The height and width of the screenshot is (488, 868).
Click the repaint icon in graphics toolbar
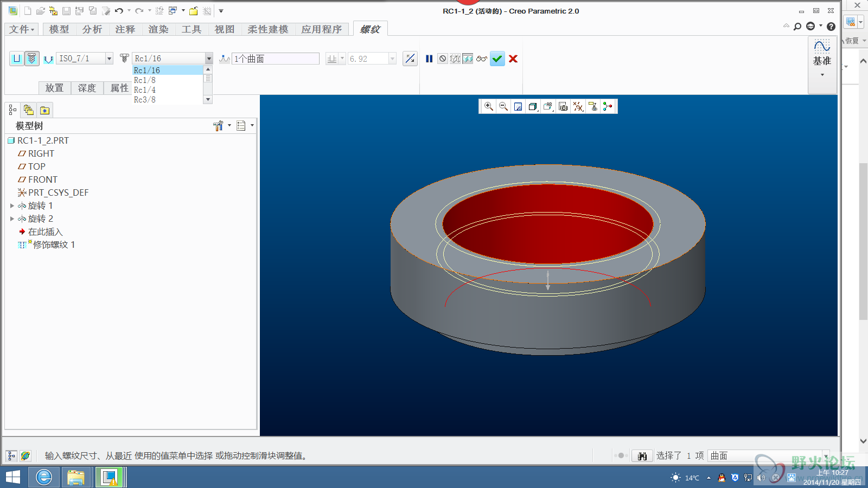pyautogui.click(x=518, y=106)
